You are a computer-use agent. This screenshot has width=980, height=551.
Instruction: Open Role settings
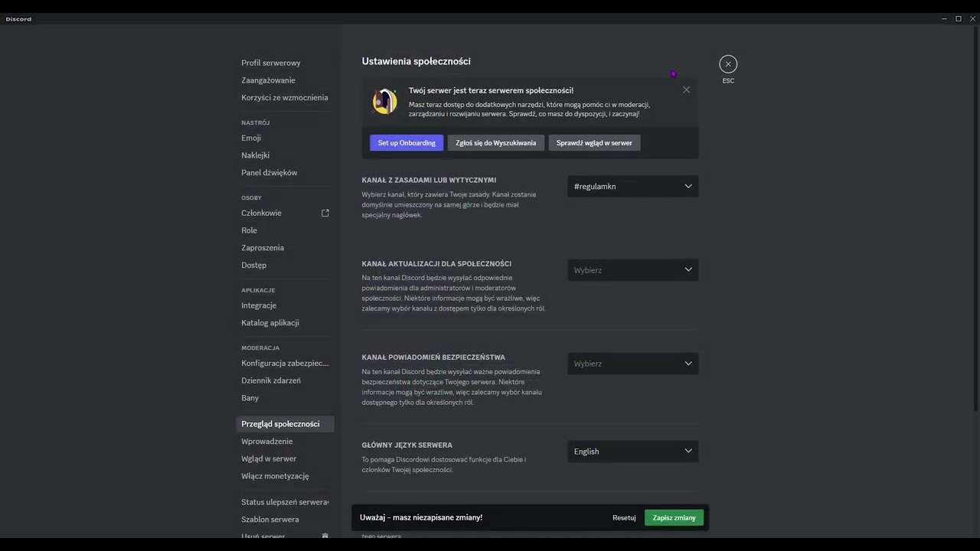pyautogui.click(x=285, y=230)
